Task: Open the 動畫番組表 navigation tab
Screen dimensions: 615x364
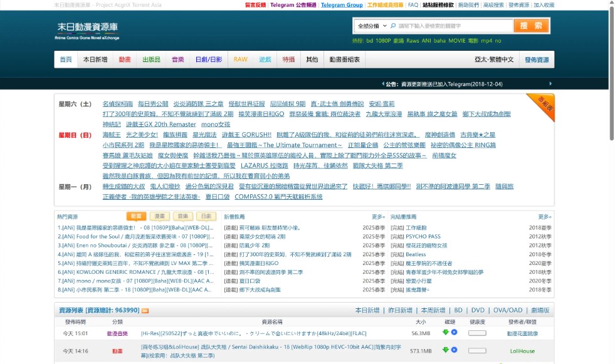Action: coord(345,60)
